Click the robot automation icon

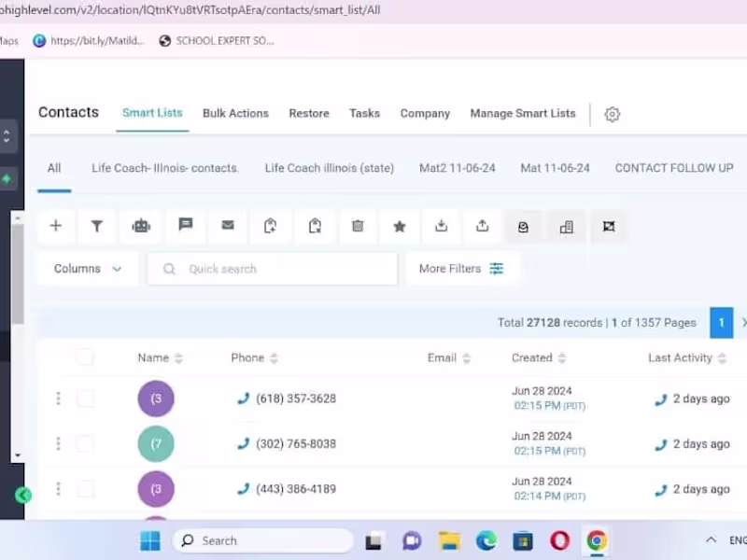[x=141, y=226]
